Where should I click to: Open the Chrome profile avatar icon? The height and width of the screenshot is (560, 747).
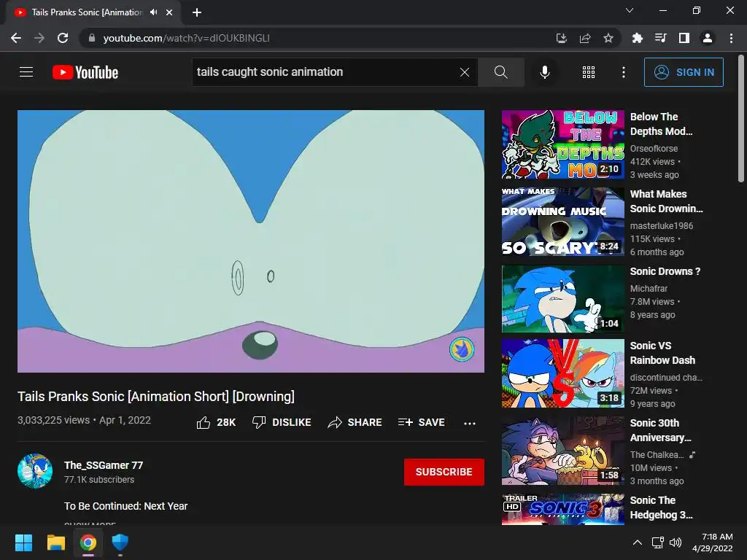click(708, 38)
